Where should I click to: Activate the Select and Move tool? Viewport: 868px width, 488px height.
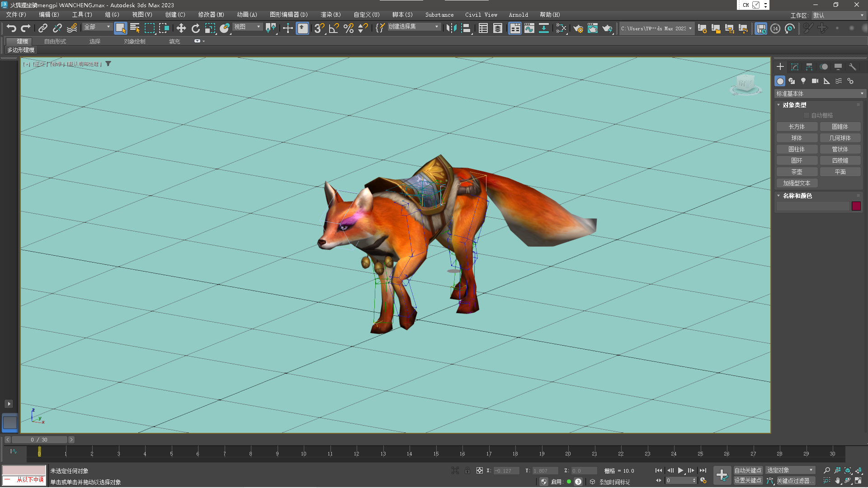181,28
